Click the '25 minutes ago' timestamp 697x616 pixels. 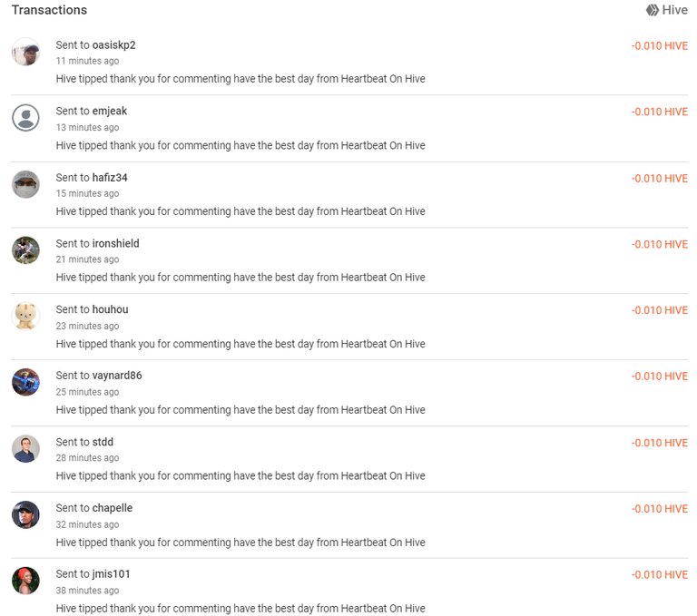(87, 392)
